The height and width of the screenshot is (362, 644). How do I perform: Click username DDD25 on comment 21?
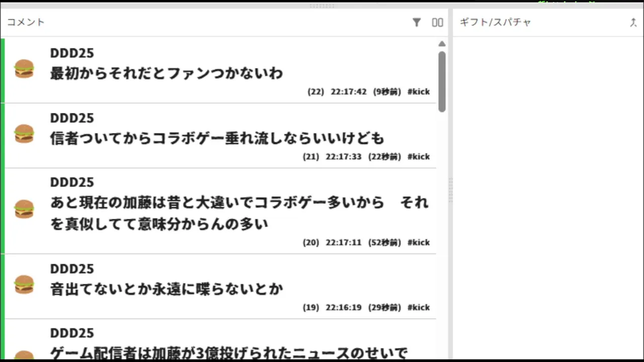pos(72,118)
